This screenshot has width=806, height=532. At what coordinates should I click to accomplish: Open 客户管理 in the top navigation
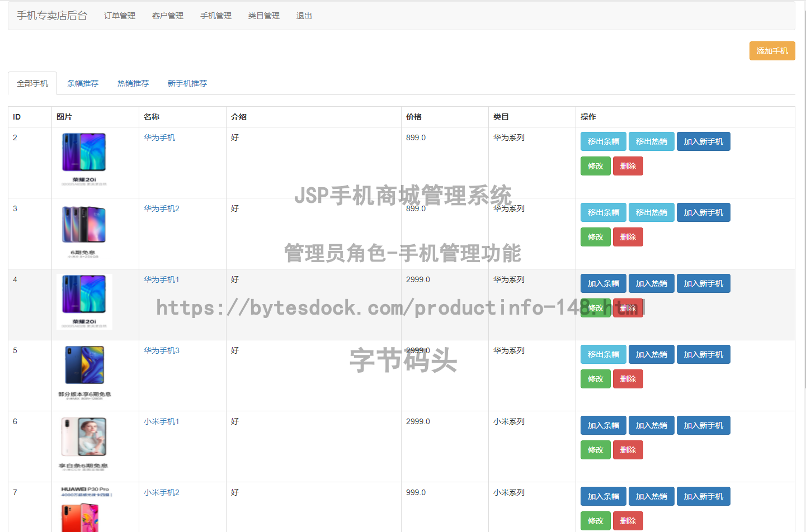pos(168,16)
